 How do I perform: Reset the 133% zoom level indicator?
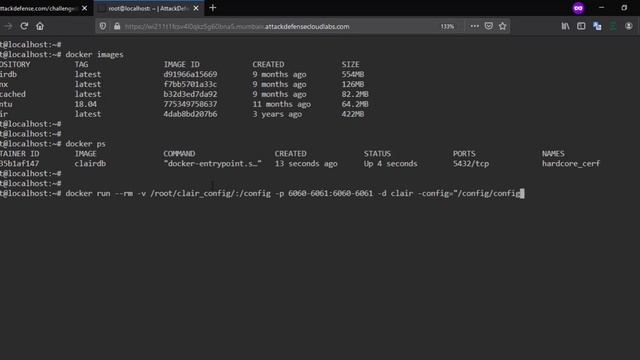click(x=447, y=26)
